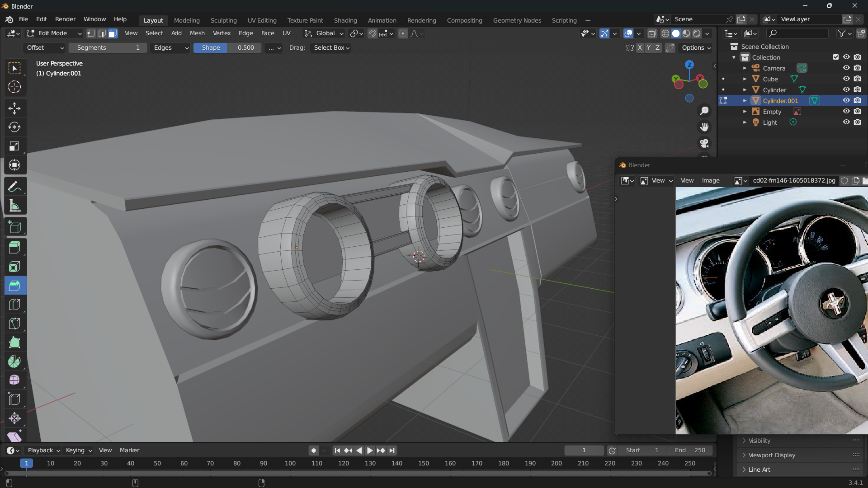The width and height of the screenshot is (868, 488).
Task: Pick the Loop Cut tool
Action: click(14, 305)
